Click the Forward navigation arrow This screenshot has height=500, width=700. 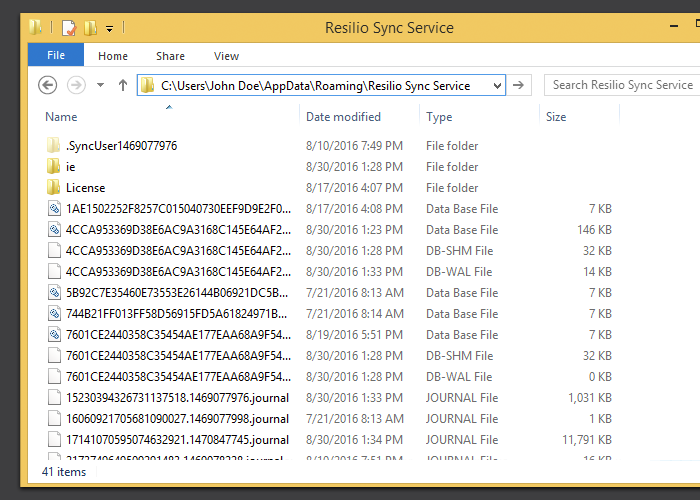(x=76, y=85)
